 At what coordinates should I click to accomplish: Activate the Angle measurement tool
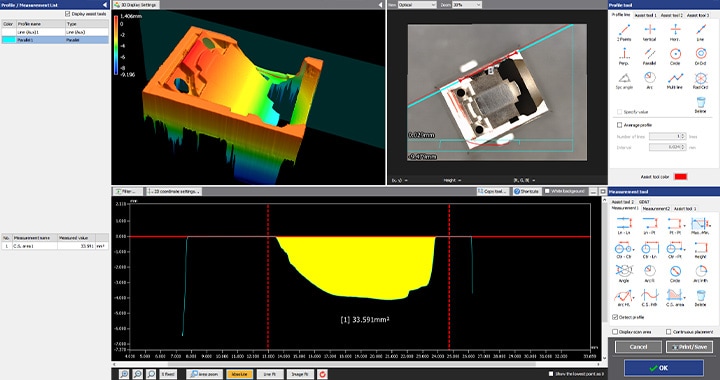[624, 273]
